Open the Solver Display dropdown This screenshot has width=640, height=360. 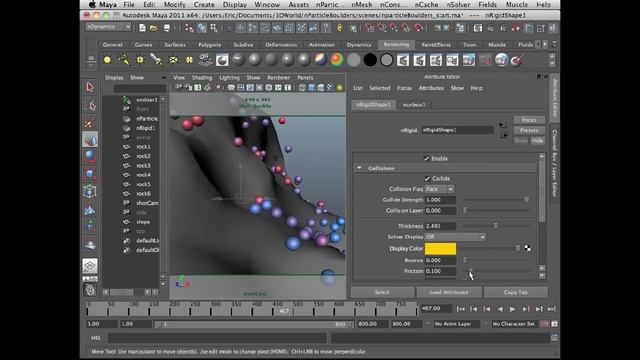pyautogui.click(x=455, y=237)
